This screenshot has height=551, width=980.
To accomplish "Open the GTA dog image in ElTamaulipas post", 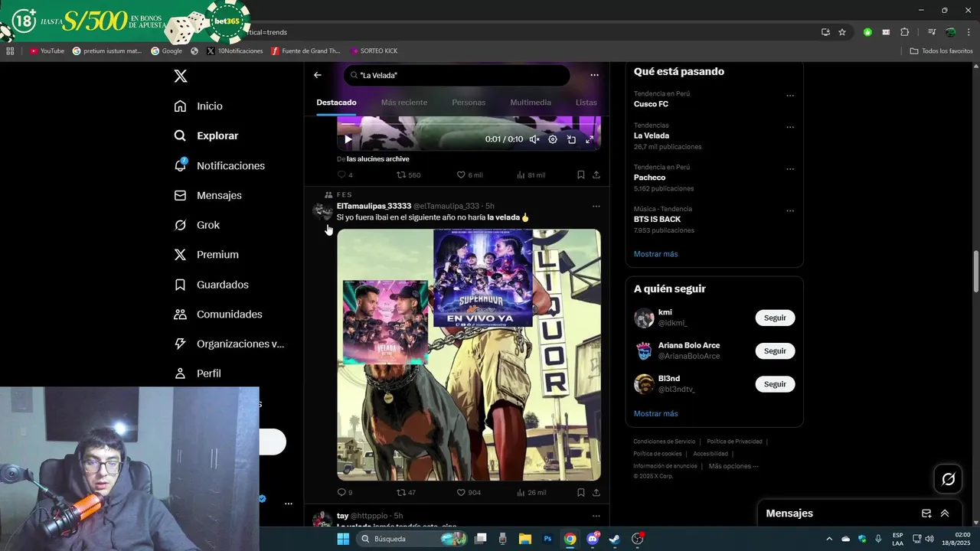I will pyautogui.click(x=469, y=355).
